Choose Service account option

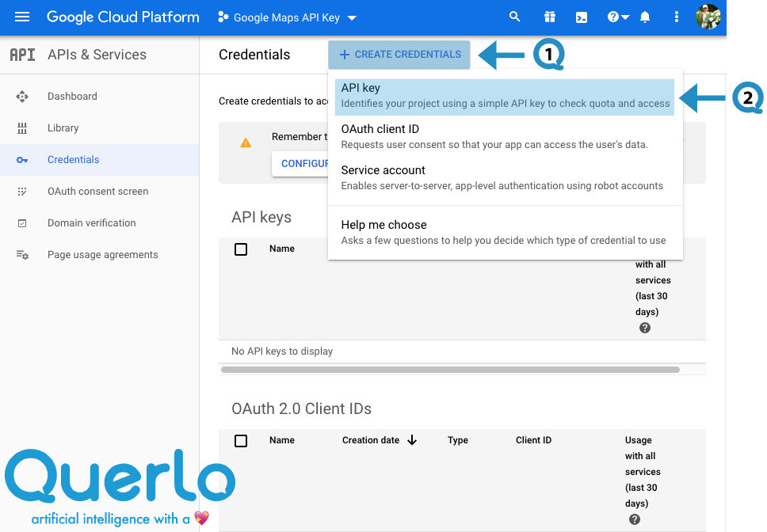click(x=504, y=177)
